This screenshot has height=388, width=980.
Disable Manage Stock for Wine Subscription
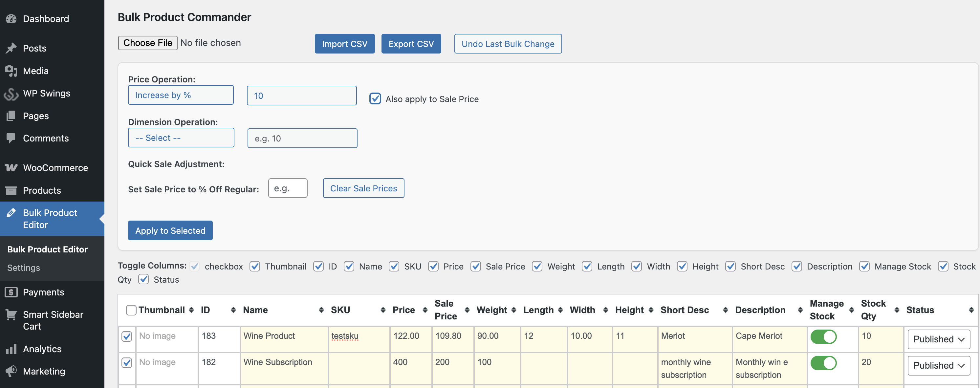[x=824, y=362]
